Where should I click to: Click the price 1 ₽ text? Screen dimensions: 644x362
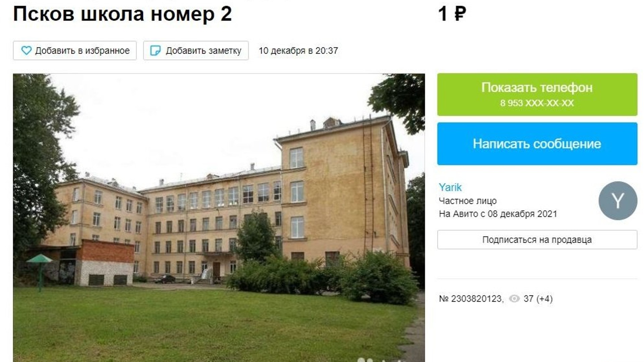[452, 14]
